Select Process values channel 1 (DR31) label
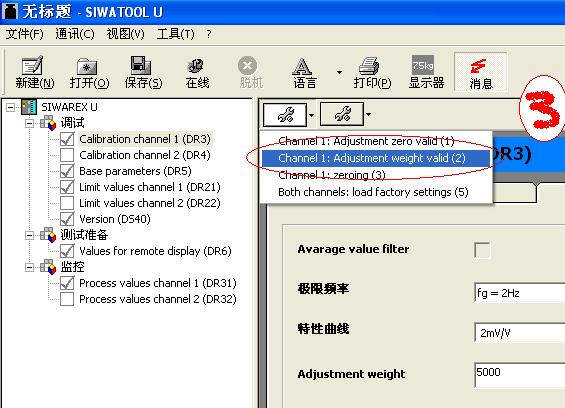Viewport: 565px width, 408px height. click(x=158, y=283)
